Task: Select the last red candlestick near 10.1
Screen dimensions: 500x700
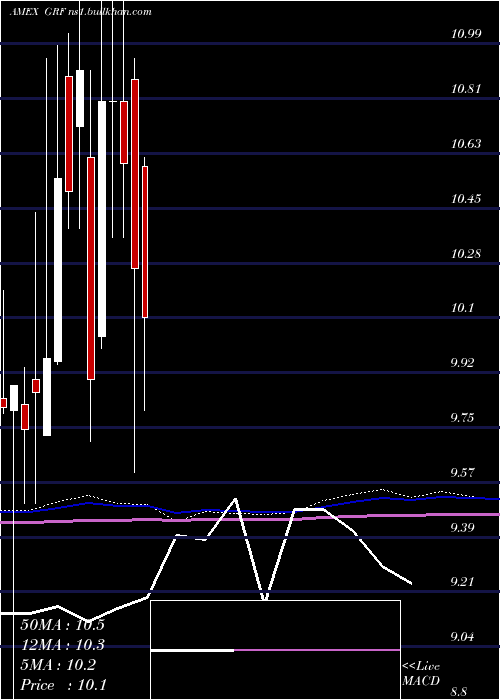Action: (x=145, y=242)
